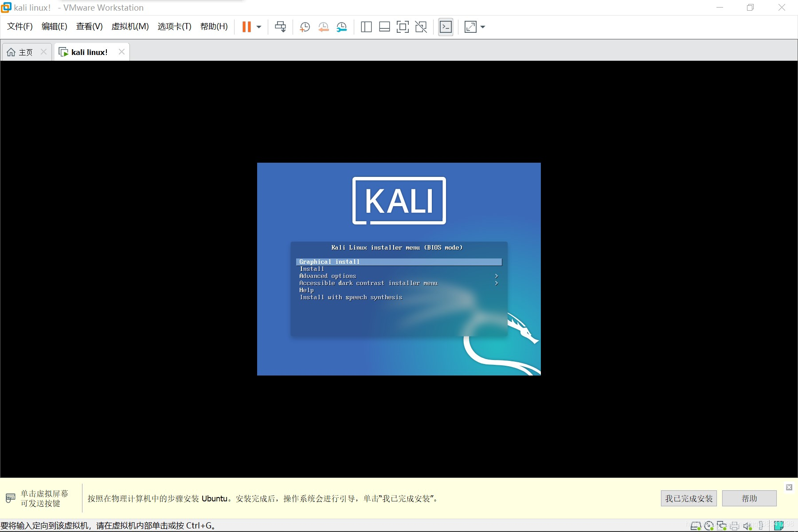
Task: Revert to the previous snapshot
Action: [x=323, y=27]
